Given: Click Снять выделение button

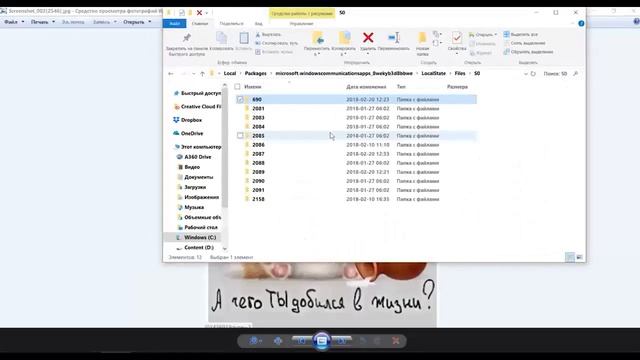Looking at the screenshot, I should click(x=524, y=43).
